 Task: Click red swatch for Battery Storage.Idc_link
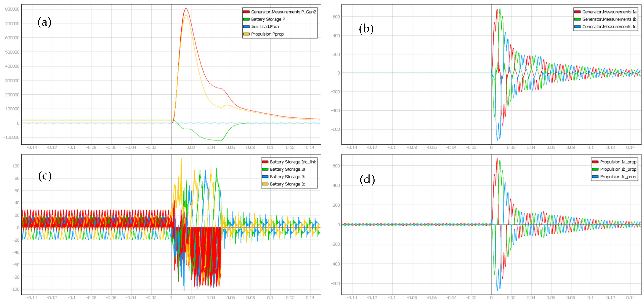[x=265, y=162]
